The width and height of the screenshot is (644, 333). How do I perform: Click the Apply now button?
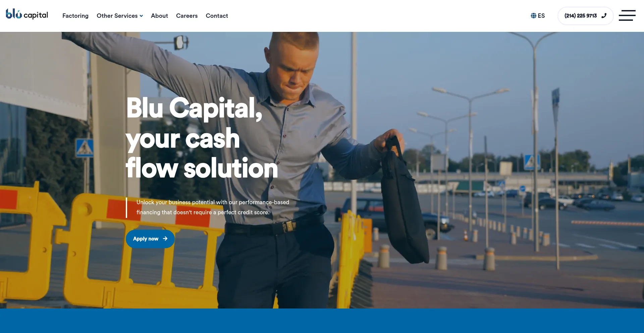coord(150,239)
